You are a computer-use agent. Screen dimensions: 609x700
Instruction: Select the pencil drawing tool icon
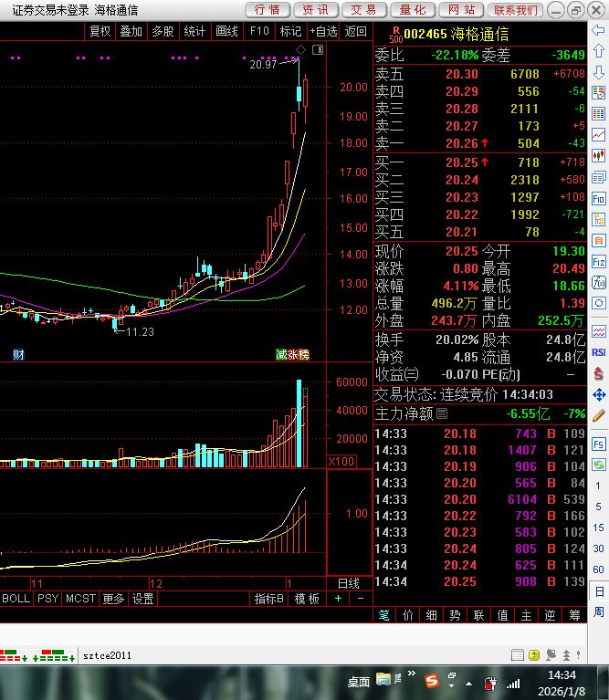pos(598,415)
